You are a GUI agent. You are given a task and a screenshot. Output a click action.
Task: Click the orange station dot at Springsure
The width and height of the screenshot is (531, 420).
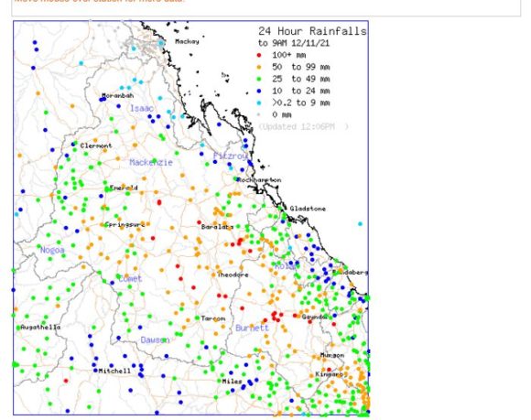tap(102, 224)
